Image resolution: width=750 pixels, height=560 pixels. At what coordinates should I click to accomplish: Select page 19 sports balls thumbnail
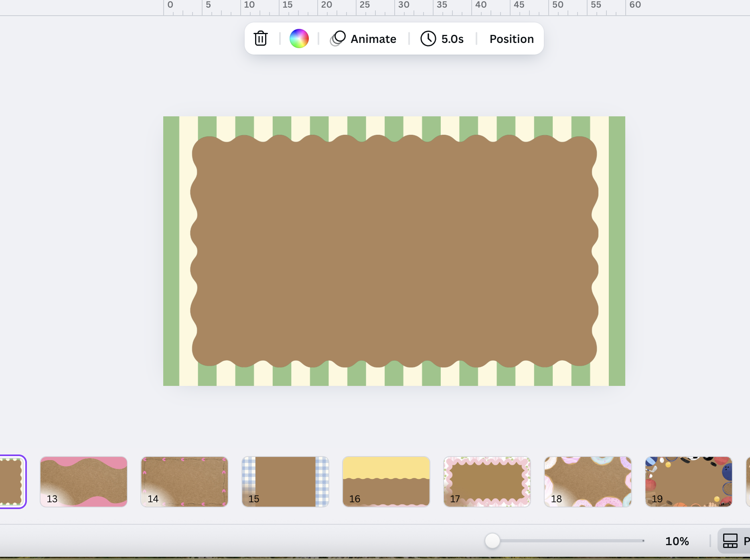point(689,481)
